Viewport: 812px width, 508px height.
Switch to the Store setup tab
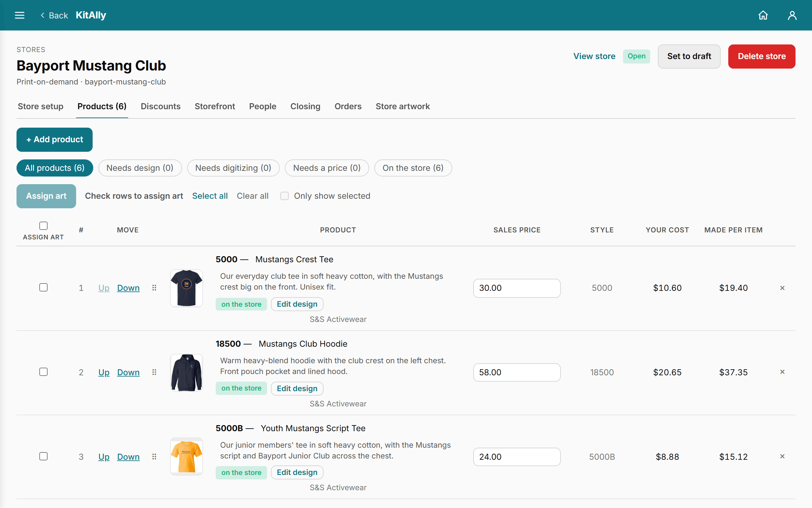point(41,106)
